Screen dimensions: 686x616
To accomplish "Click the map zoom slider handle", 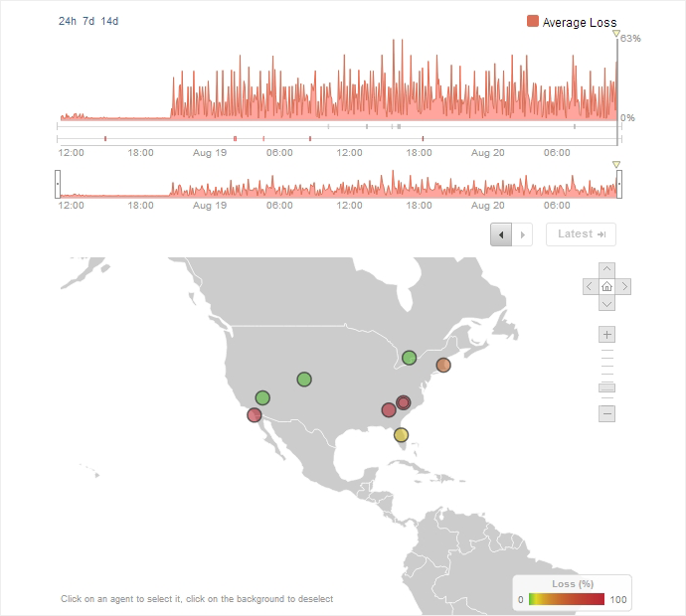I will pos(607,387).
